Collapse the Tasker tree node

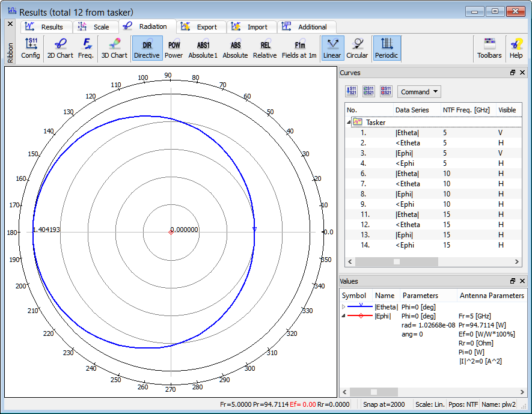click(349, 122)
